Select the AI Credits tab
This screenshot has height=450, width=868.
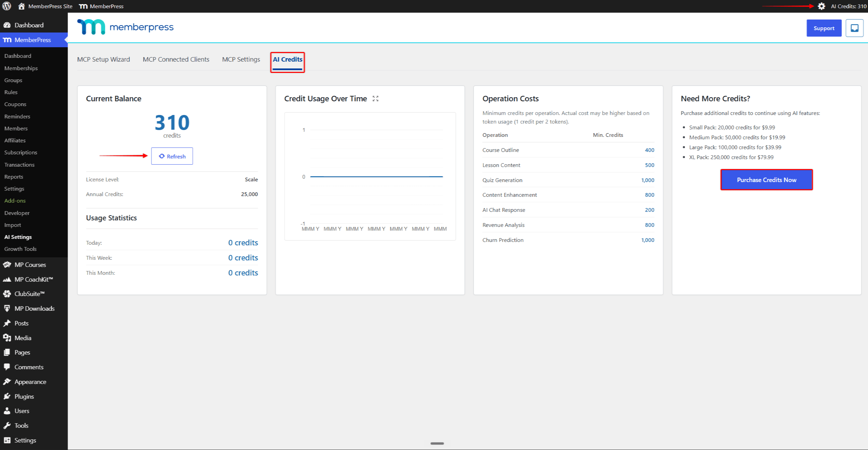(x=287, y=59)
